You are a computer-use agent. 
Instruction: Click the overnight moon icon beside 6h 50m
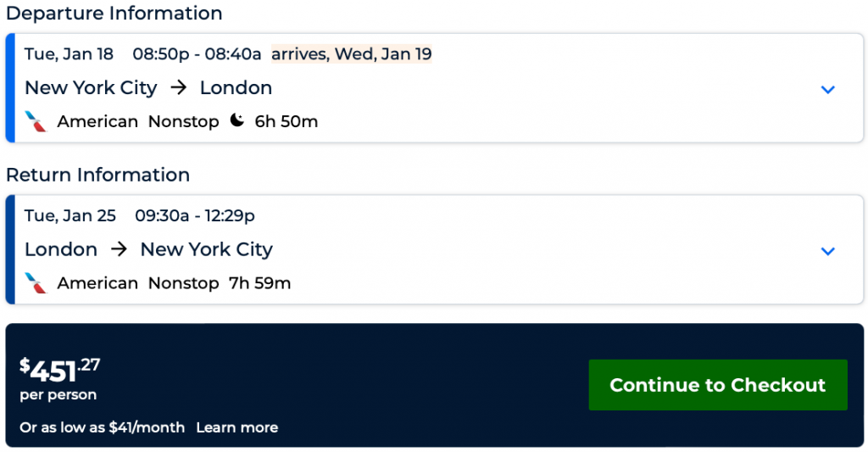coord(237,121)
